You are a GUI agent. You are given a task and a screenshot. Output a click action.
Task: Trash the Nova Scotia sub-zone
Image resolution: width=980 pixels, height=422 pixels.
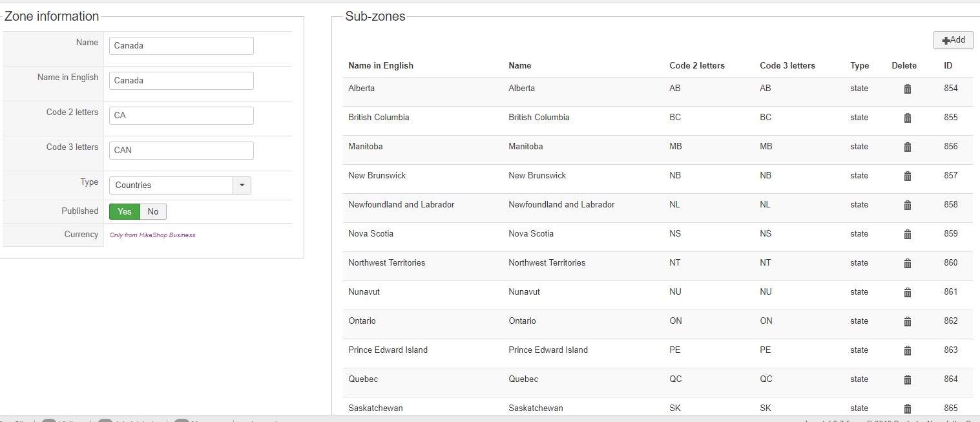pos(907,234)
